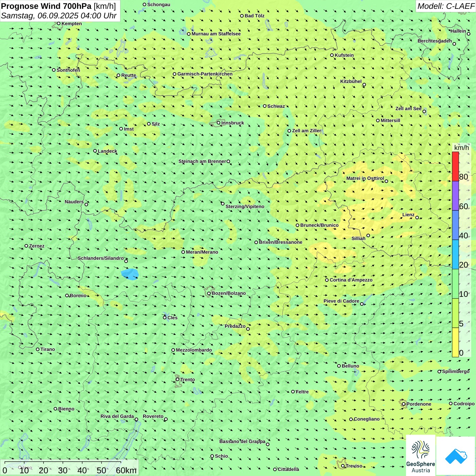Click the Sillian city label
Image resolution: width=476 pixels, height=476 pixels.
click(x=358, y=238)
